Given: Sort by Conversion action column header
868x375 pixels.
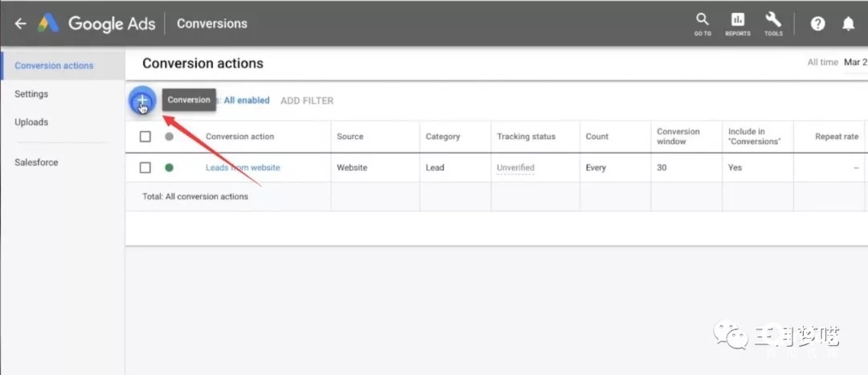Looking at the screenshot, I should pos(240,137).
